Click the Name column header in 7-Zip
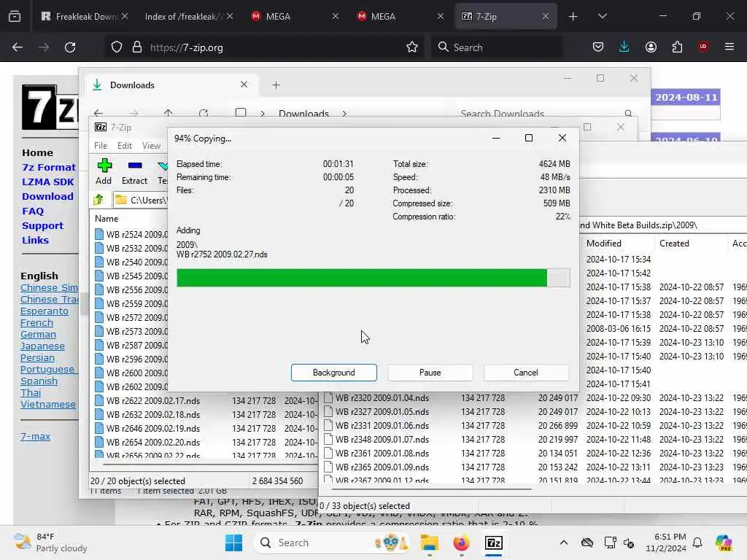747x560 pixels. click(x=107, y=219)
